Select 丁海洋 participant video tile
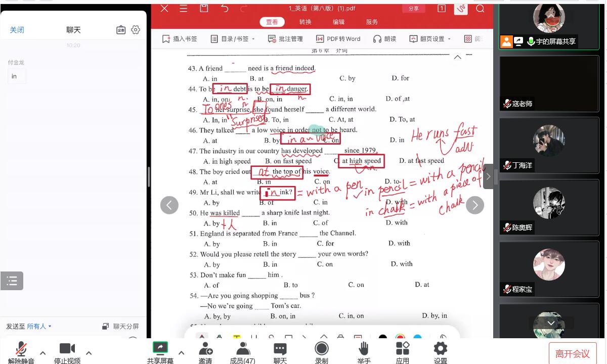Viewport: 607px width, 364px height. [x=549, y=146]
